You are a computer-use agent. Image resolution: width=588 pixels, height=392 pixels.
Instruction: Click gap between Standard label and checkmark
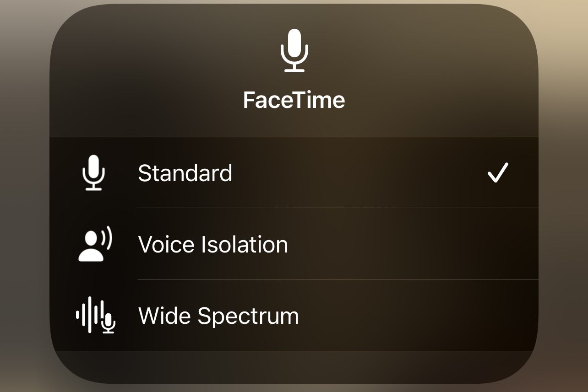[357, 173]
